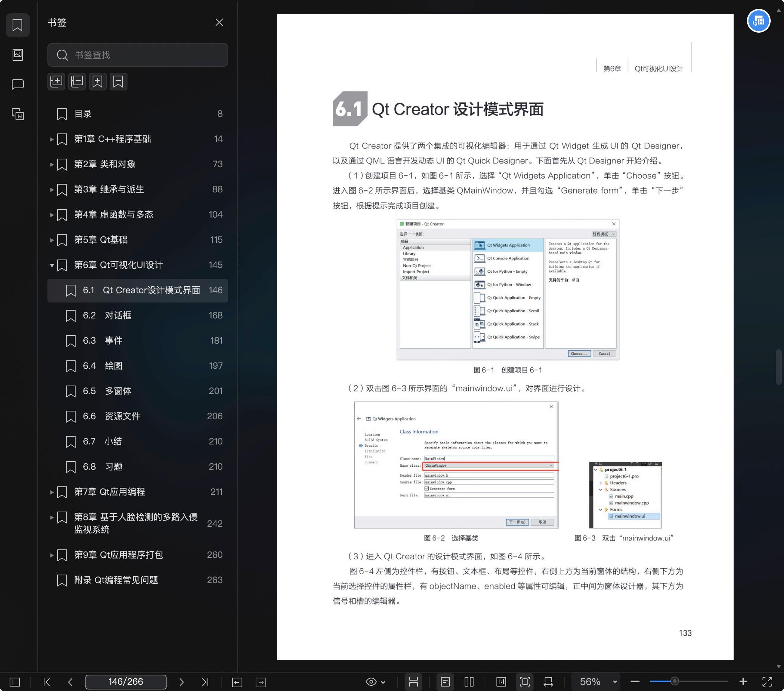This screenshot has width=784, height=691.
Task: Click the heading Qt Creator 设计模式界面
Action: point(458,109)
